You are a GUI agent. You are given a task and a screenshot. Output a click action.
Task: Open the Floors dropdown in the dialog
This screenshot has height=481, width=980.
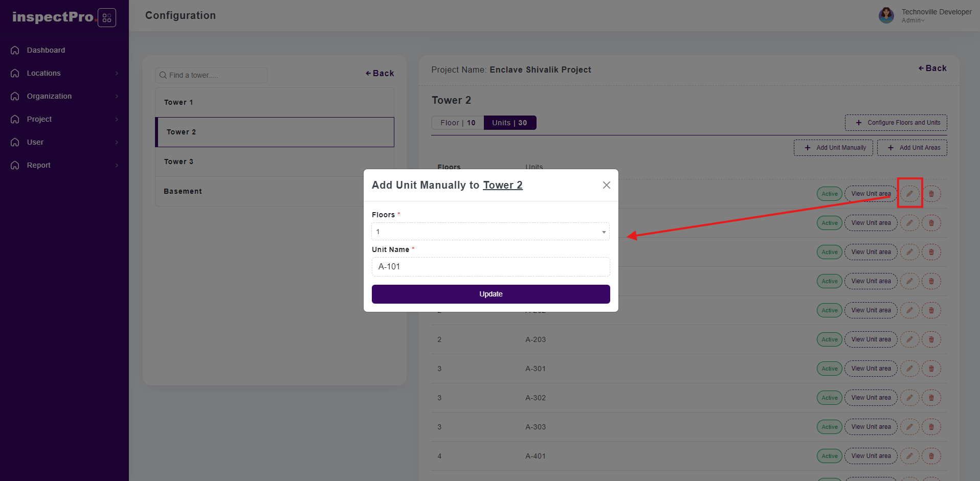(x=490, y=232)
